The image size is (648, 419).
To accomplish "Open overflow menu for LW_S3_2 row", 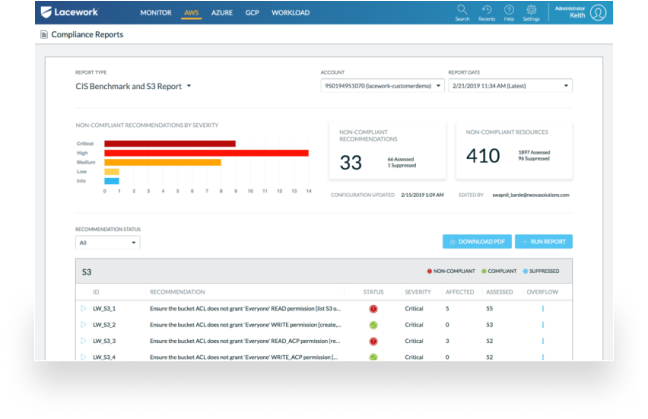I will pyautogui.click(x=543, y=325).
